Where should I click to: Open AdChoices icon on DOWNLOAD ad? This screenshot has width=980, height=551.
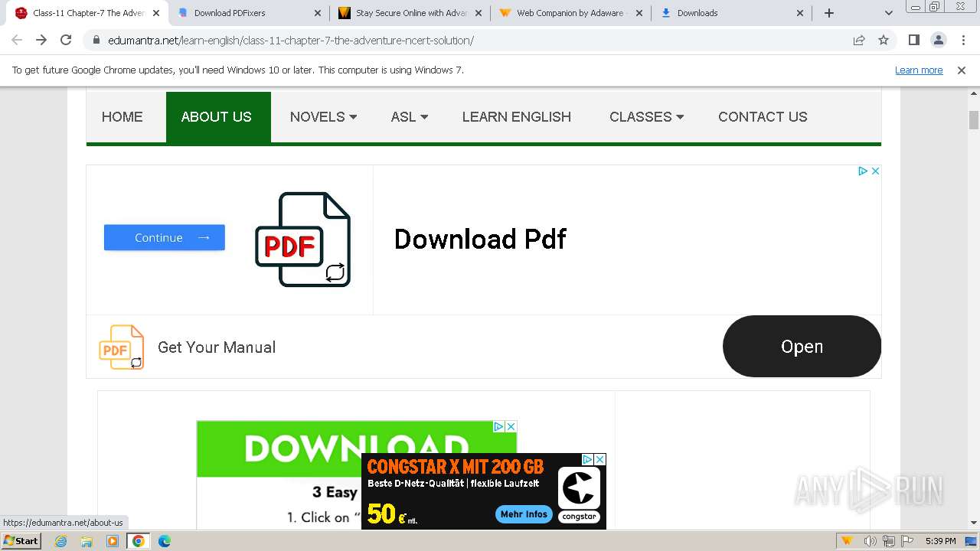click(x=498, y=426)
